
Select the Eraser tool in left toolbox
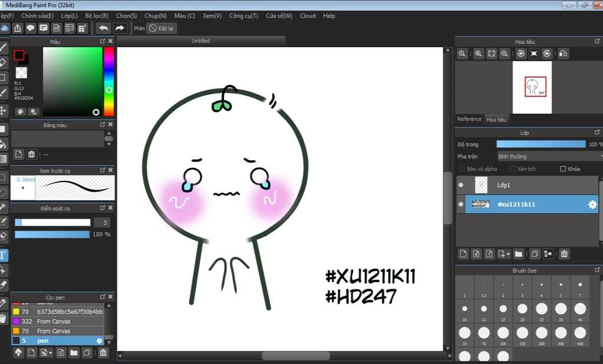3,62
